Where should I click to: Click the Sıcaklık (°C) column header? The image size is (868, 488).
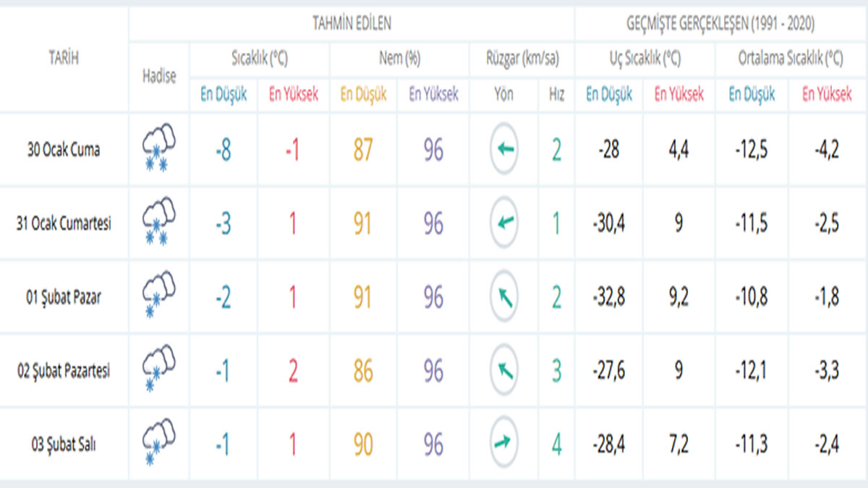click(259, 59)
